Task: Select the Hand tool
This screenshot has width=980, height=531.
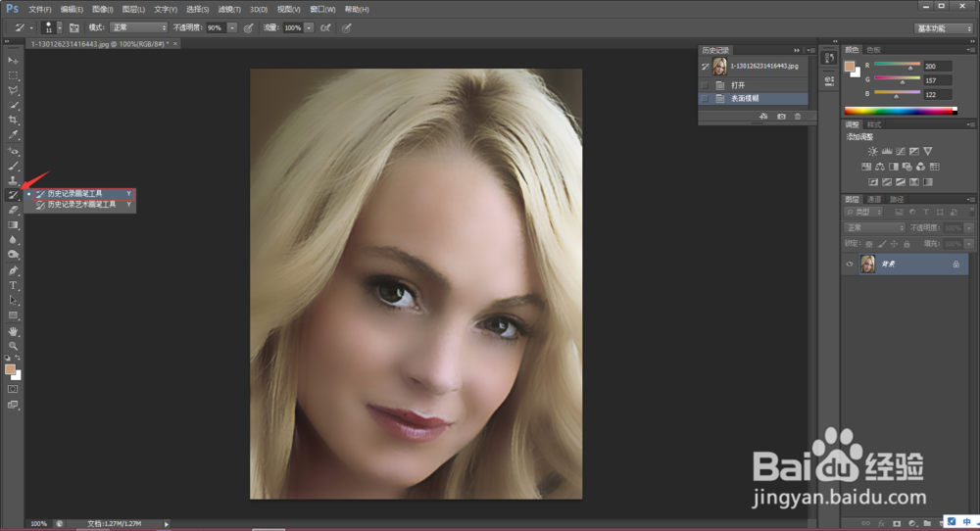Action: tap(13, 331)
